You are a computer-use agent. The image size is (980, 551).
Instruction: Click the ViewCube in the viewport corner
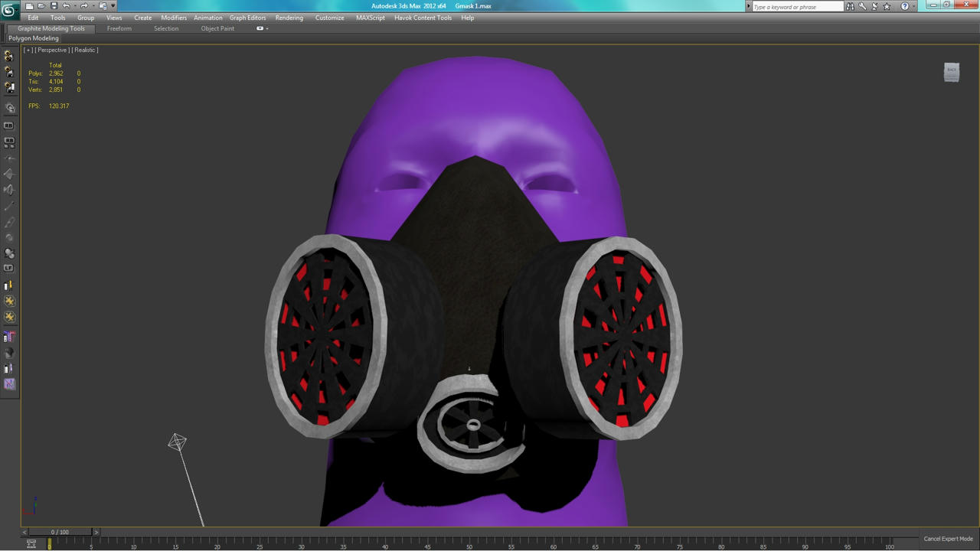(x=952, y=72)
